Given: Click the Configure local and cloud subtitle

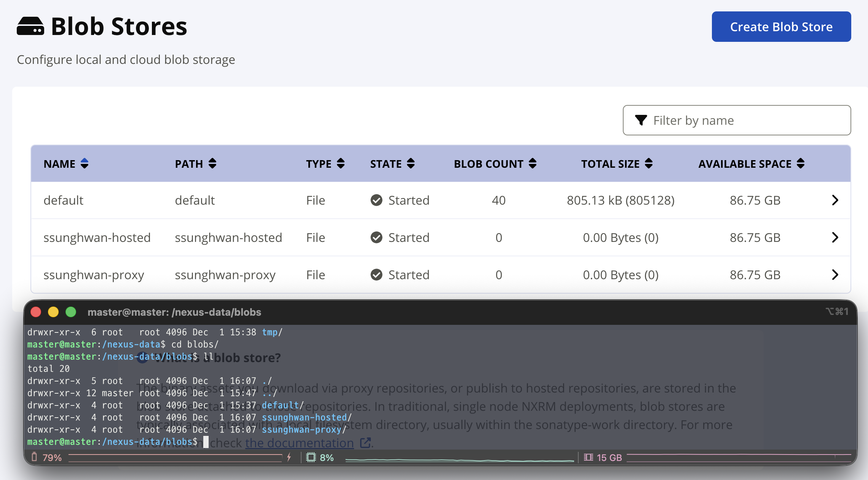Looking at the screenshot, I should [x=126, y=60].
